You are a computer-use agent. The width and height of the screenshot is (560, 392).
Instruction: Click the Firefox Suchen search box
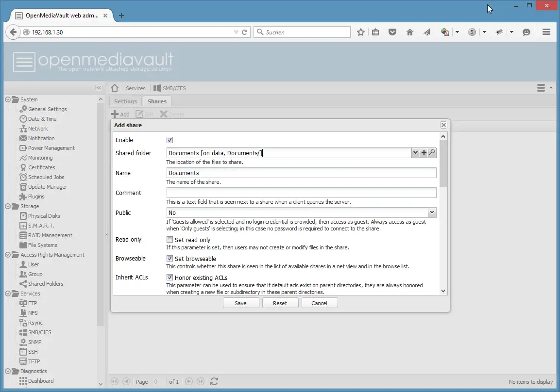coord(302,32)
